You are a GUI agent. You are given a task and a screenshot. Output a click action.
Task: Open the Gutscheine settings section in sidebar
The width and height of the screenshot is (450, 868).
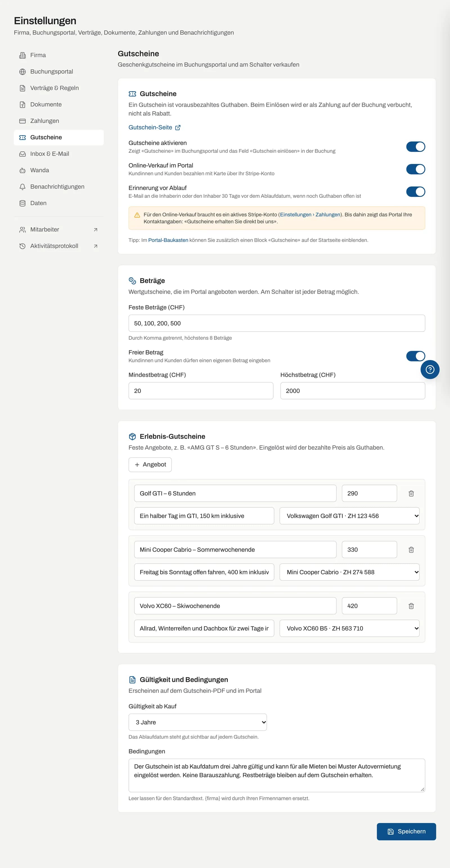coord(58,138)
